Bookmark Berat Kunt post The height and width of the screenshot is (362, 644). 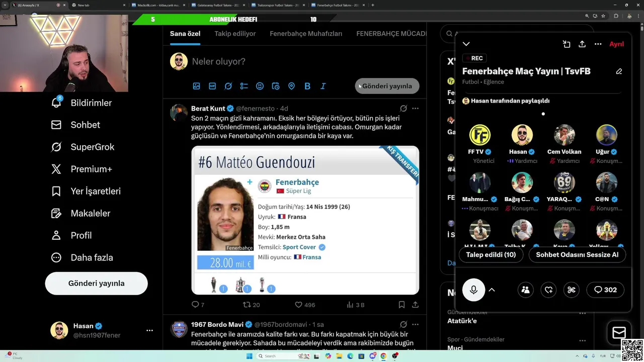point(401,305)
